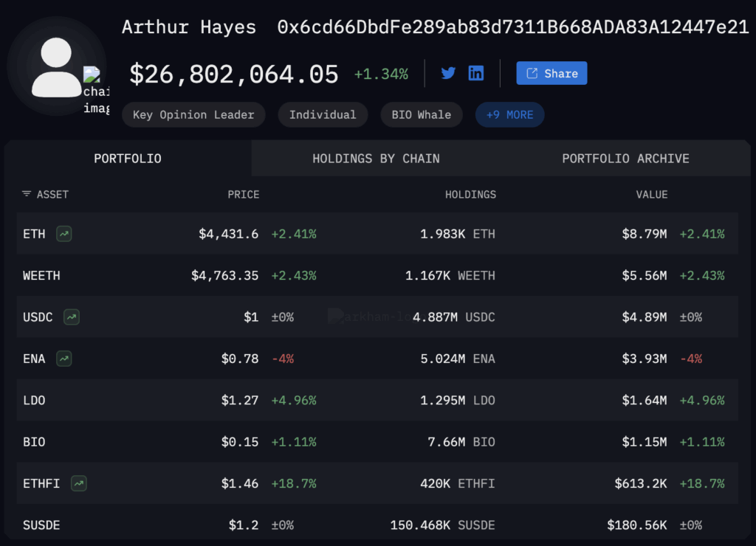Click the Share button

click(551, 73)
